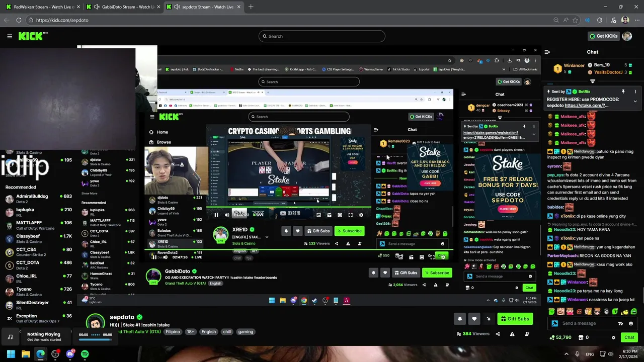Click the green Chat send button
This screenshot has width=644, height=362.
point(629,337)
